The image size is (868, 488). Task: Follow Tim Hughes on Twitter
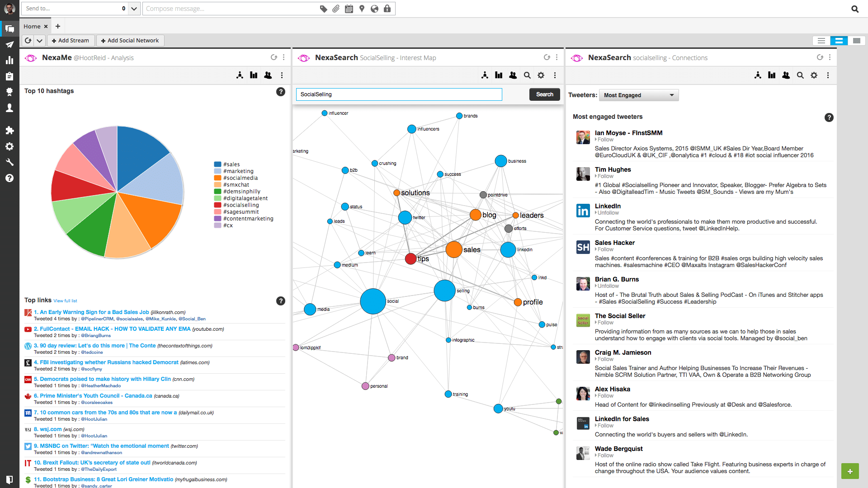pyautogui.click(x=604, y=176)
